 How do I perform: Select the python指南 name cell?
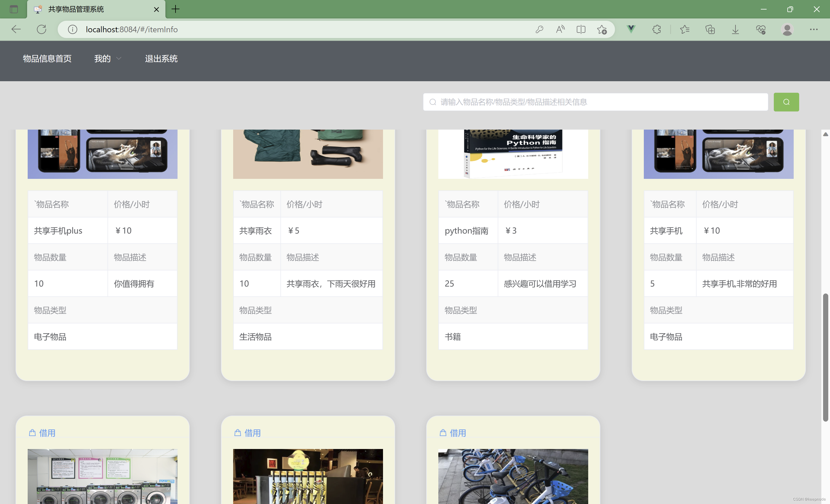click(x=468, y=231)
